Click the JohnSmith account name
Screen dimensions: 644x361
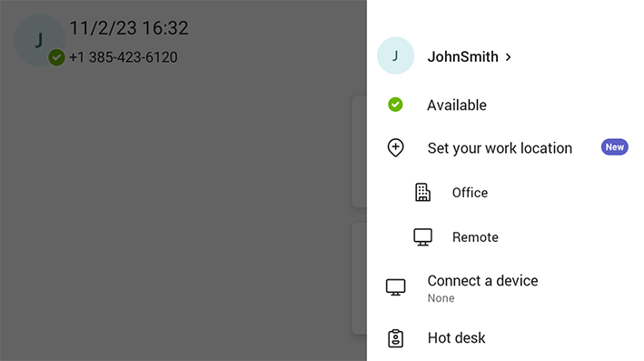462,56
